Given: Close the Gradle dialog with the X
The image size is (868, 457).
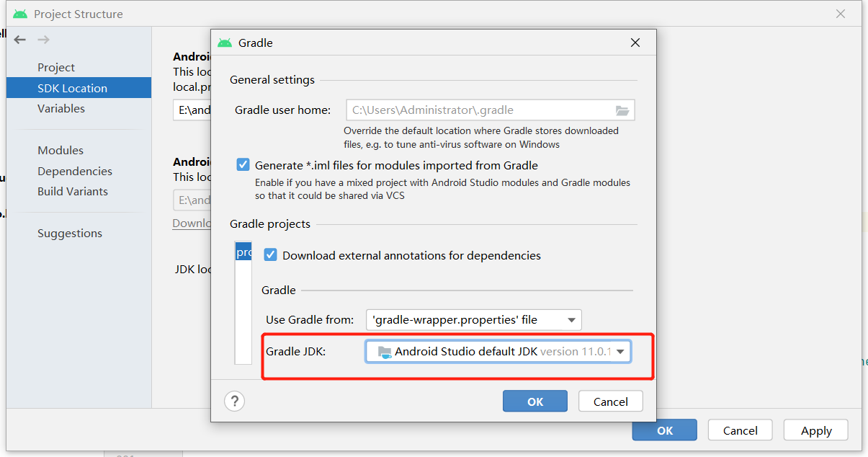Looking at the screenshot, I should tap(635, 43).
